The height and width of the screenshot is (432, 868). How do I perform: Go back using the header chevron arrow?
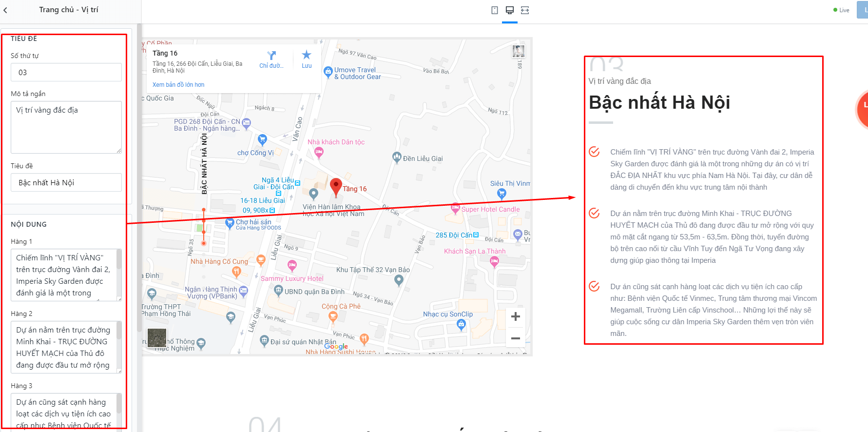pyautogui.click(x=5, y=10)
